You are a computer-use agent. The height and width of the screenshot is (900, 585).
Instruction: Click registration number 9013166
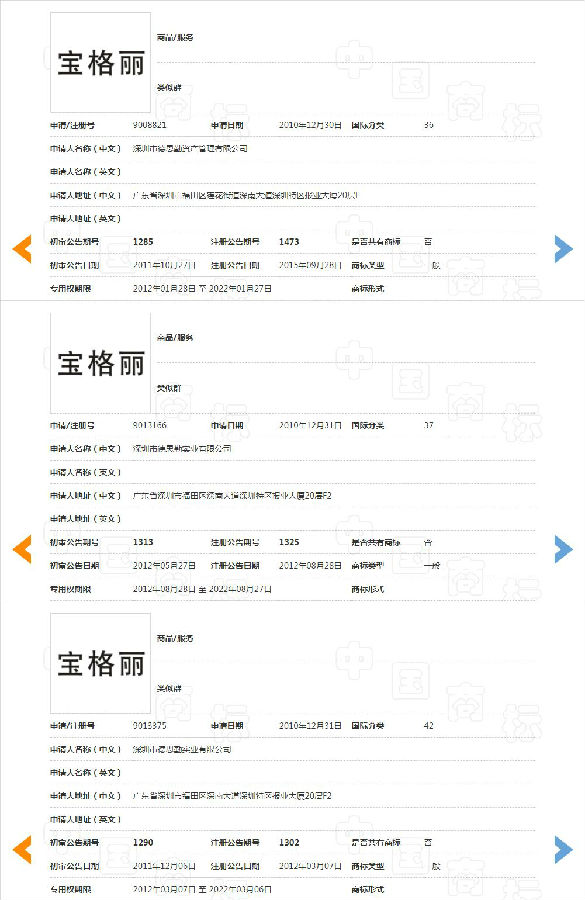149,425
